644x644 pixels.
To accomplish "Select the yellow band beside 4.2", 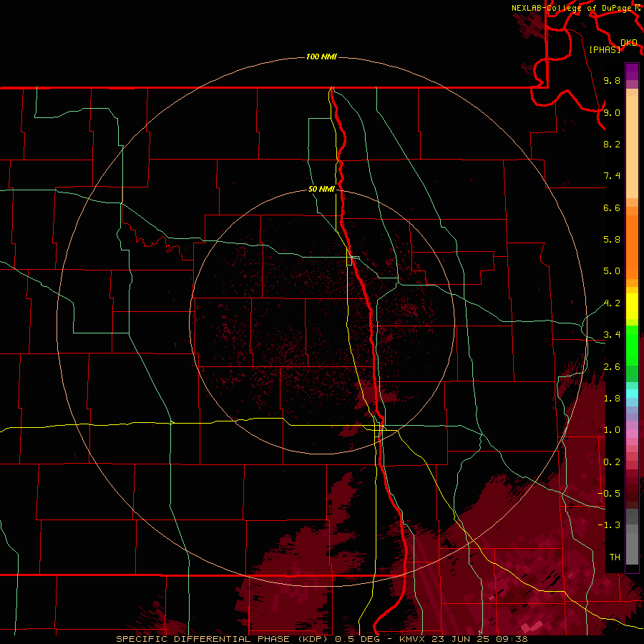I will [632, 306].
